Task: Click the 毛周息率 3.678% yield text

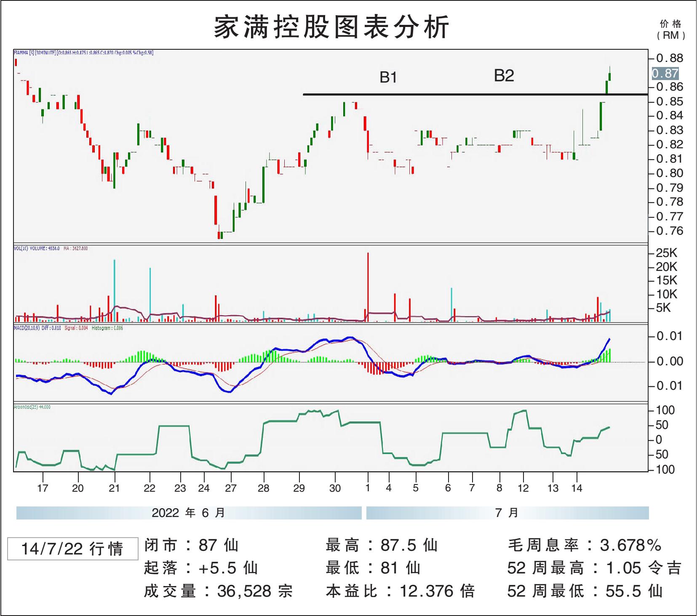Action: click(x=585, y=545)
